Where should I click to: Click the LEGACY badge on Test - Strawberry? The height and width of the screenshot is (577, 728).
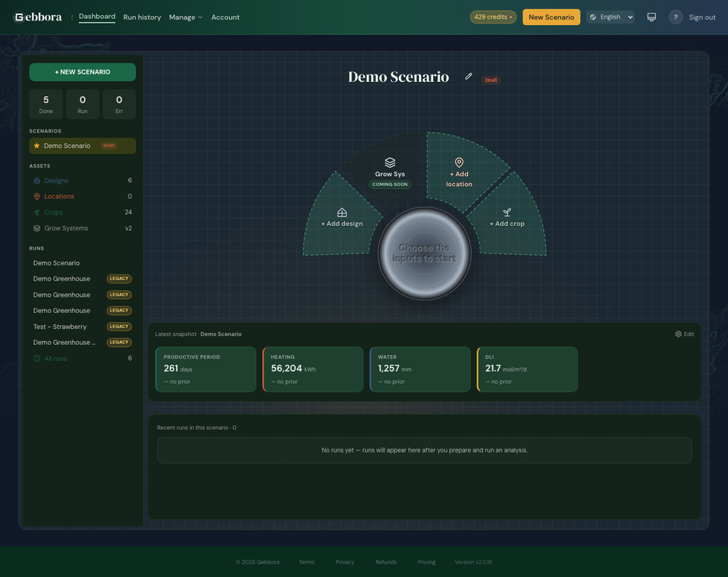[x=119, y=326]
